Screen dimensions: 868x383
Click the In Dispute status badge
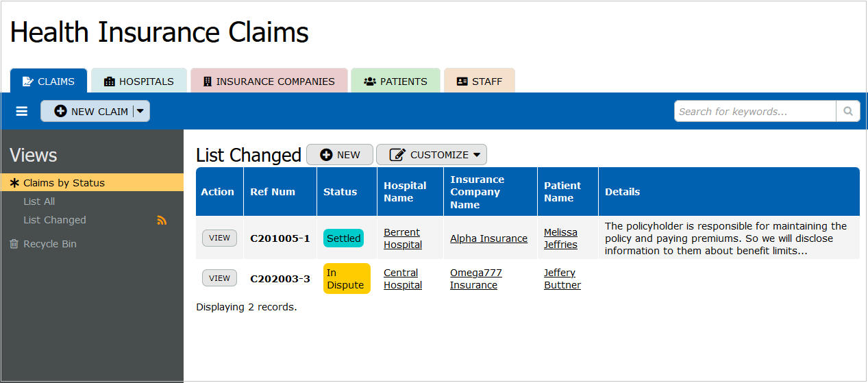(x=346, y=279)
